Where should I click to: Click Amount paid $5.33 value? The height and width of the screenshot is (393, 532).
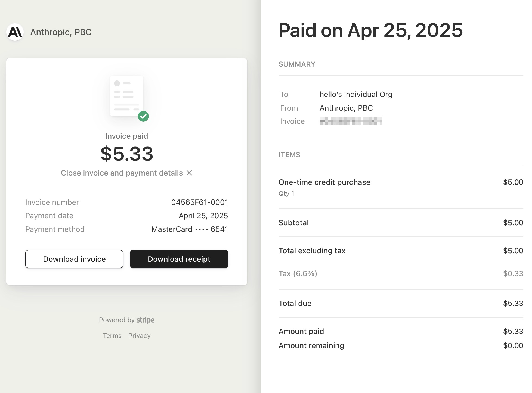click(x=513, y=331)
